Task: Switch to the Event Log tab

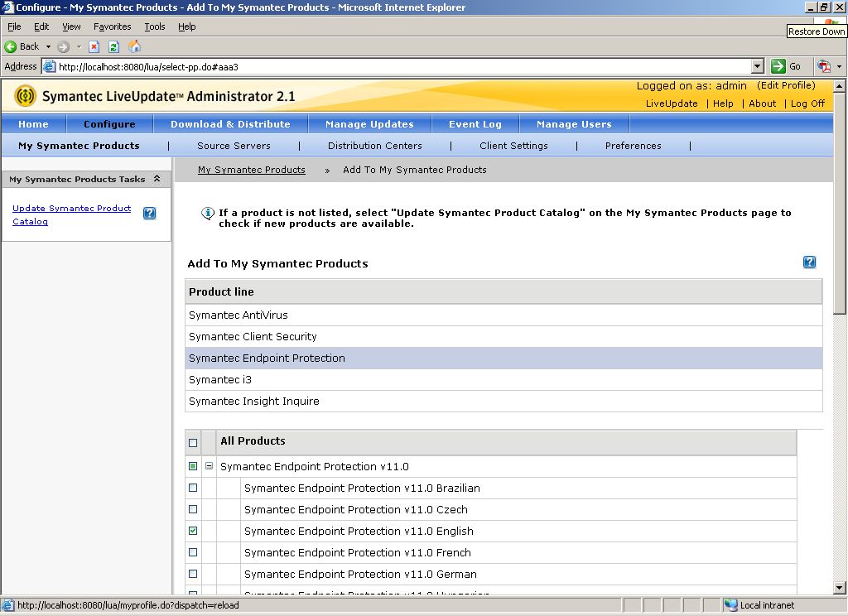Action: (475, 123)
